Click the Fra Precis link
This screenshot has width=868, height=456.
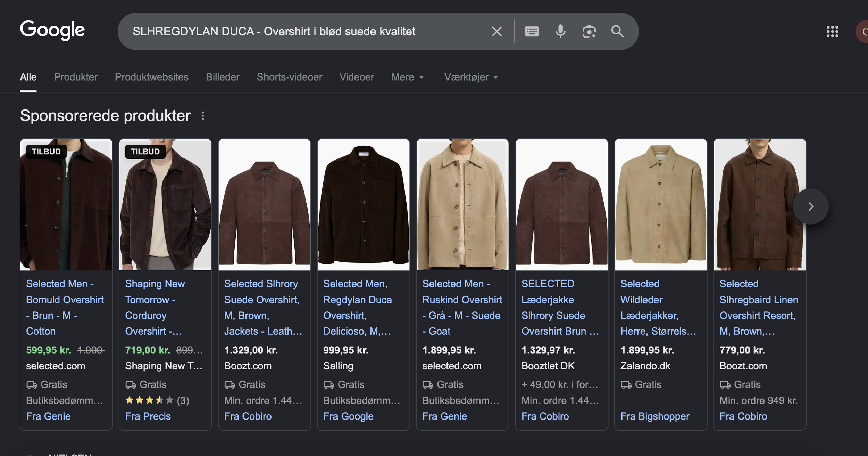click(x=148, y=416)
